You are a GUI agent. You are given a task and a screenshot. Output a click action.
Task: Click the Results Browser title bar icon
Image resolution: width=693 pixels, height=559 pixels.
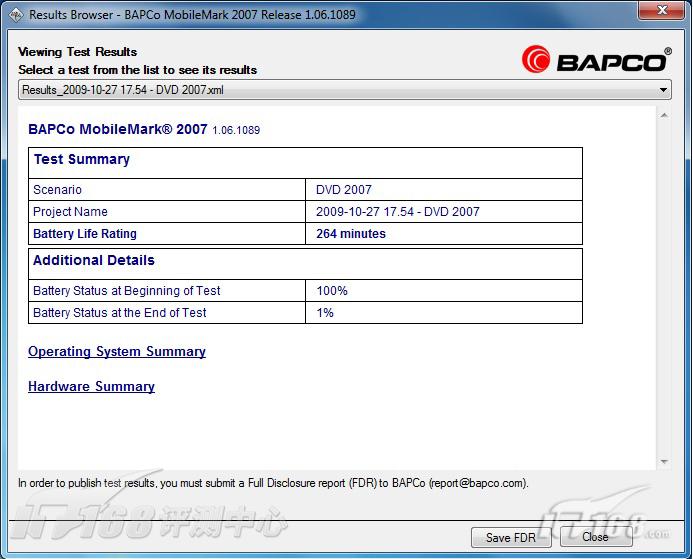(x=16, y=15)
